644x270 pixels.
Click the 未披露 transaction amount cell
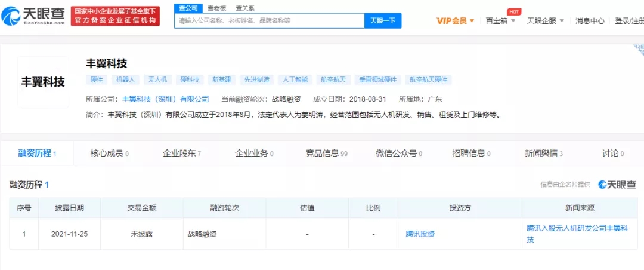pos(142,234)
